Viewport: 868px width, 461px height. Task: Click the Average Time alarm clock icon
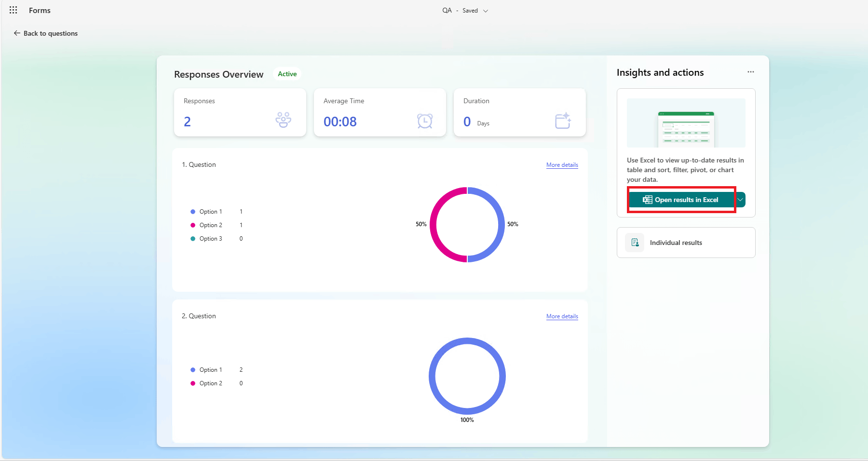tap(425, 121)
